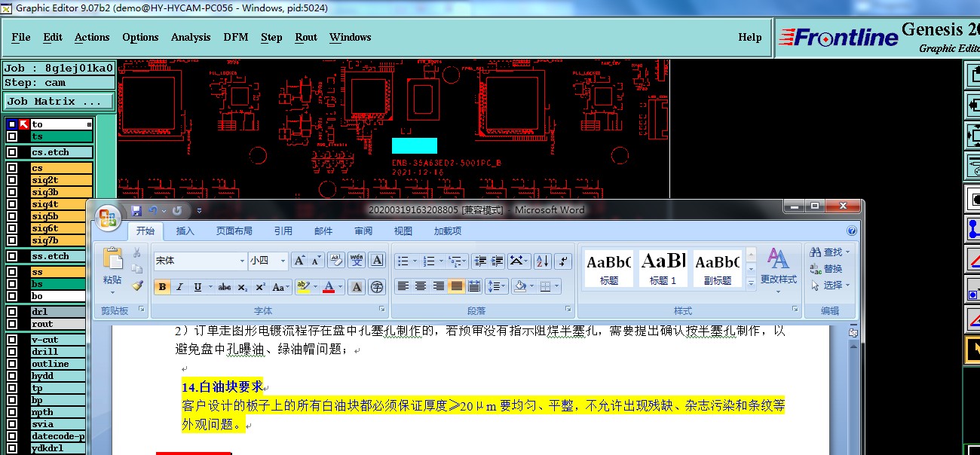
Task: Undo the last action in Word
Action: 153,211
